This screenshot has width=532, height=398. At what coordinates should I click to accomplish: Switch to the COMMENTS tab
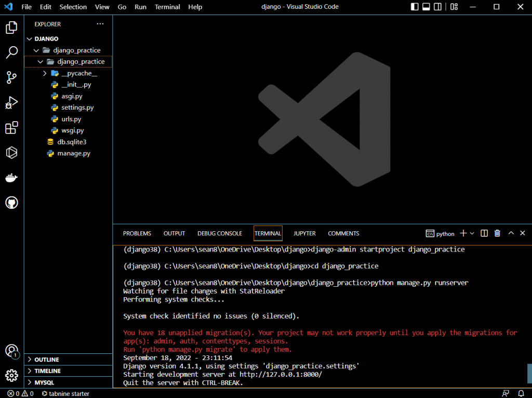(343, 233)
